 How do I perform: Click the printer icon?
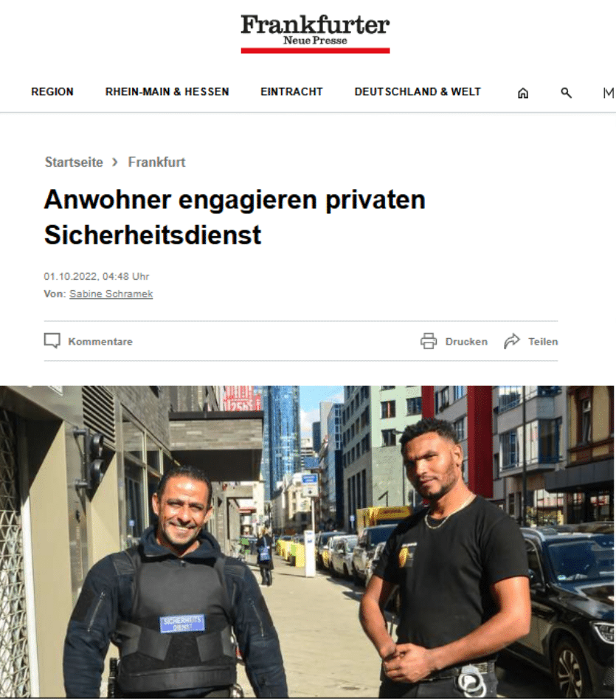click(x=429, y=341)
